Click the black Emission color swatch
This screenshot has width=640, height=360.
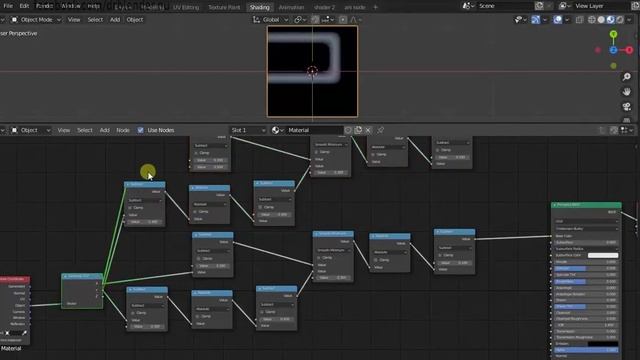[603, 344]
